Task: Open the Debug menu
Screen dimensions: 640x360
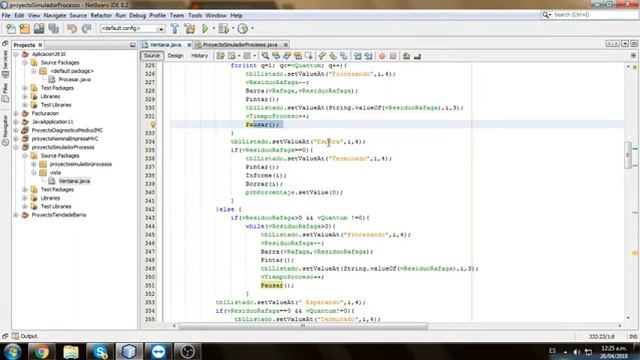Action: coord(138,16)
